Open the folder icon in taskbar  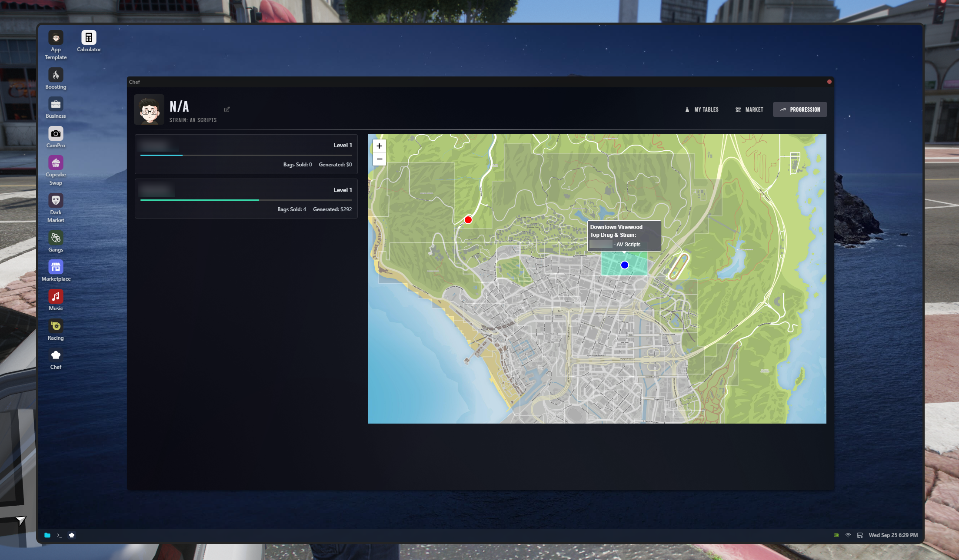click(47, 535)
